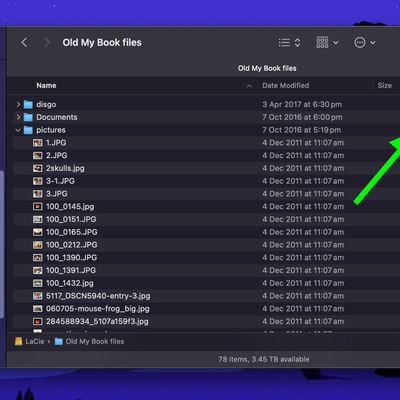Select file name 100_1390.JPG
Image resolution: width=400 pixels, height=400 pixels.
pyautogui.click(x=71, y=257)
